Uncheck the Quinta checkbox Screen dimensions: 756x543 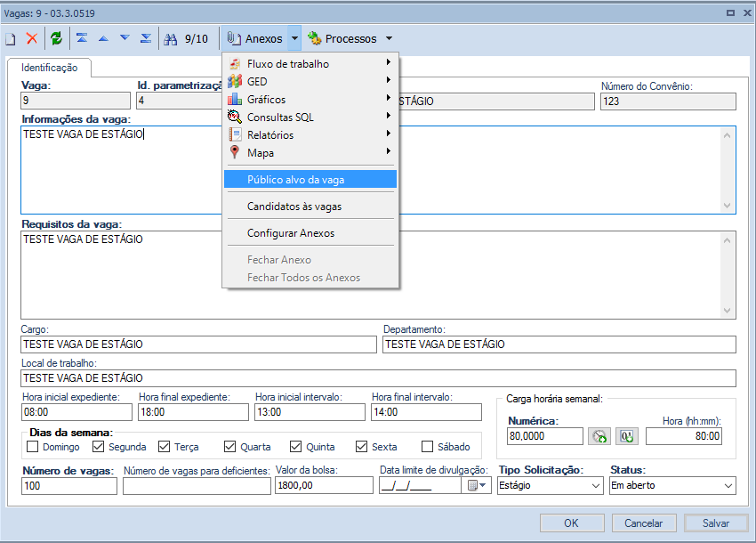(295, 447)
